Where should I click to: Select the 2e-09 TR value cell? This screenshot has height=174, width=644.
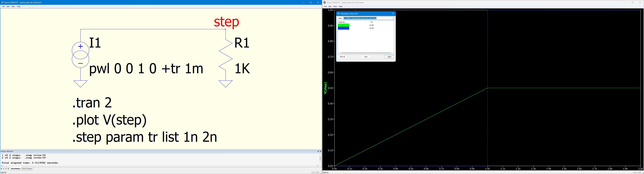(x=372, y=28)
